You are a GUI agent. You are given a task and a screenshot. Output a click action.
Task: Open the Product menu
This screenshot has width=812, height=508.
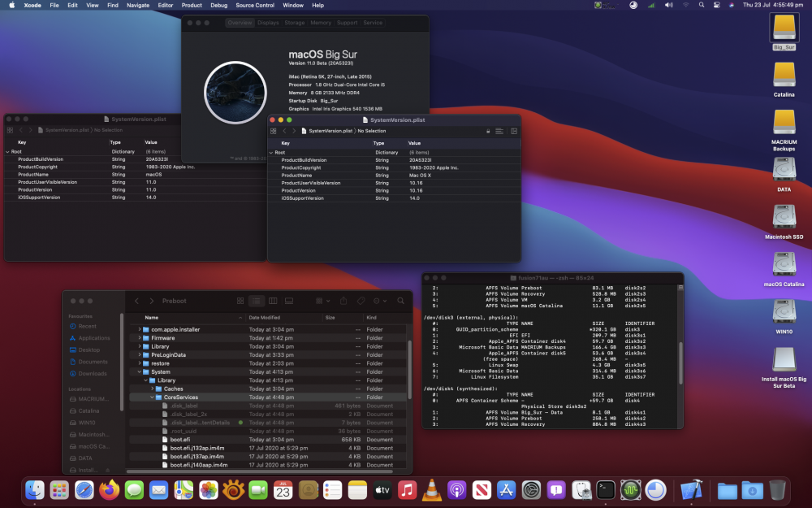pos(192,5)
